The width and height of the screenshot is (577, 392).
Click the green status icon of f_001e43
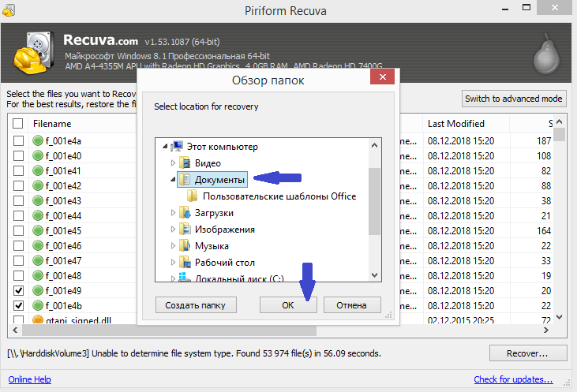tap(38, 200)
